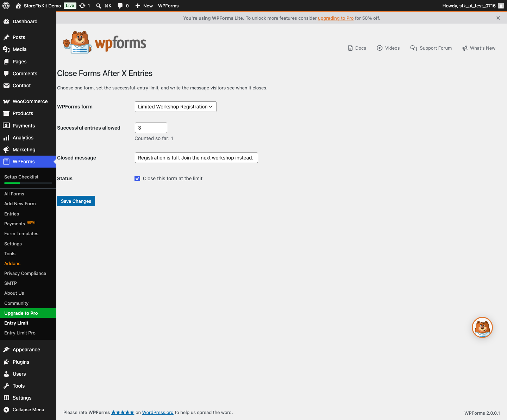Open the Marketing megaphone icon
This screenshot has width=507, height=420.
point(6,150)
